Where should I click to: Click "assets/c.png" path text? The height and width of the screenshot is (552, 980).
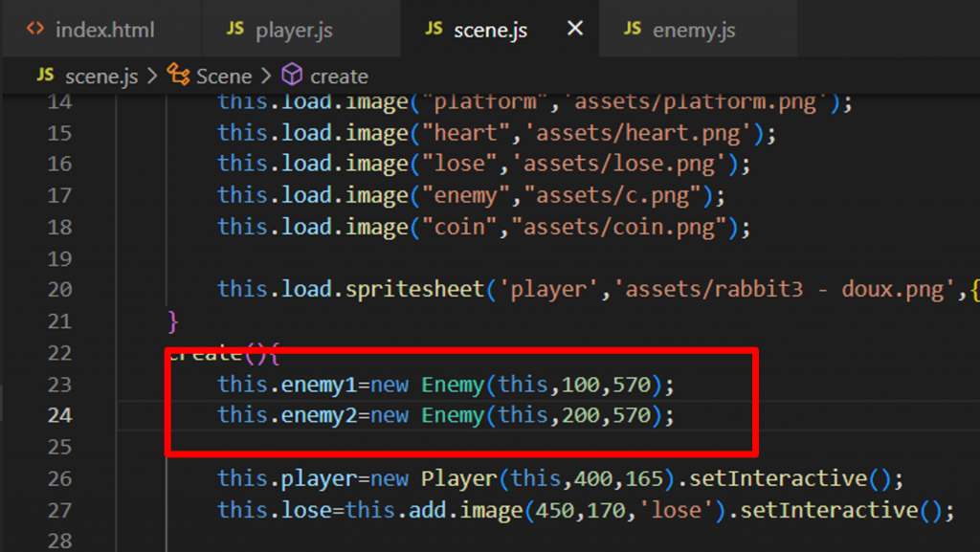[613, 195]
